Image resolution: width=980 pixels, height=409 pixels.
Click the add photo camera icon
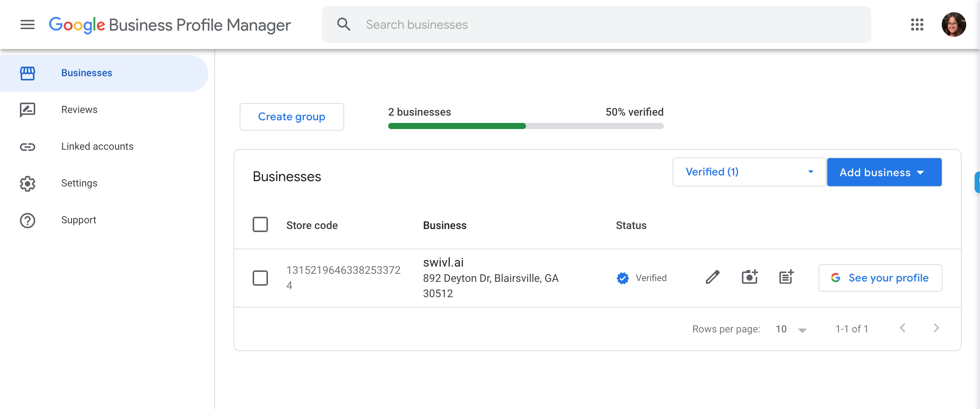(750, 277)
